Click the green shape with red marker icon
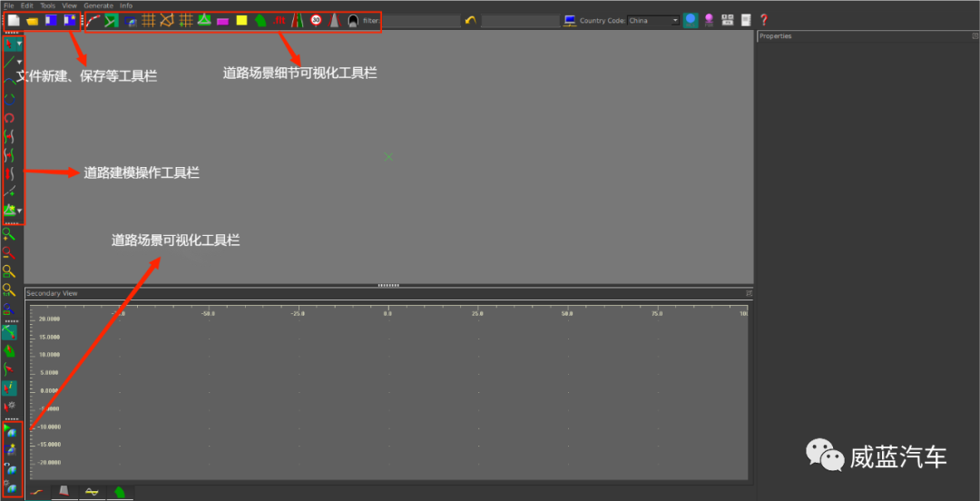 pyautogui.click(x=9, y=351)
